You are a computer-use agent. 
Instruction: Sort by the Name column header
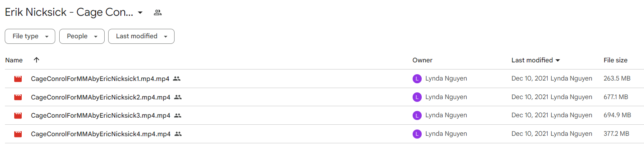[x=14, y=60]
